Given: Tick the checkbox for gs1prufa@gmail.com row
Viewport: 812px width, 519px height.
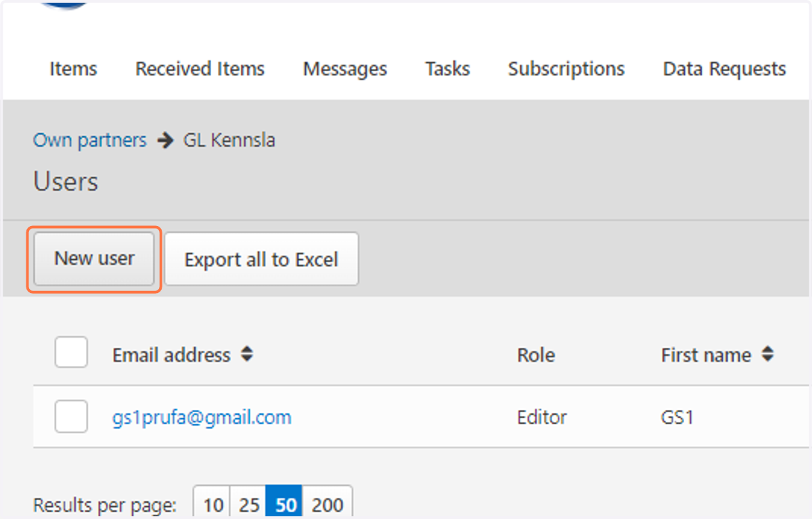Looking at the screenshot, I should [x=71, y=416].
